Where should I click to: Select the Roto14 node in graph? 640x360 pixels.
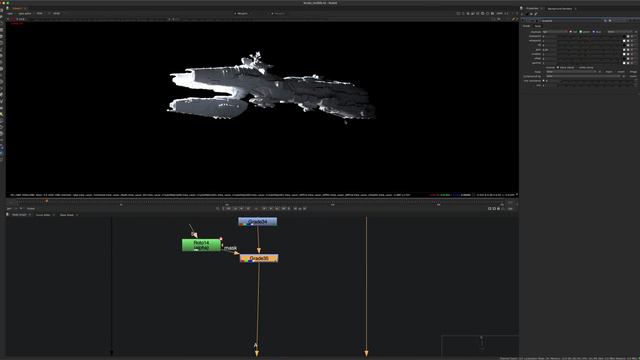tap(201, 245)
